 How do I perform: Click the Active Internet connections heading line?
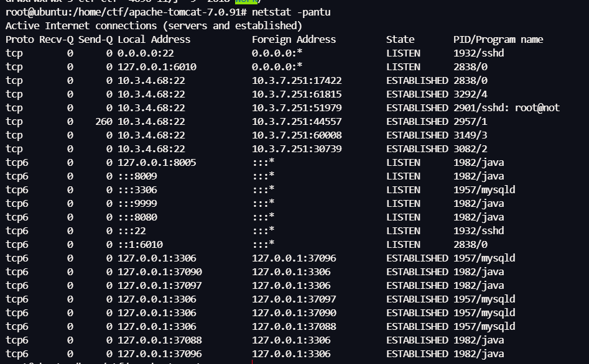point(154,26)
